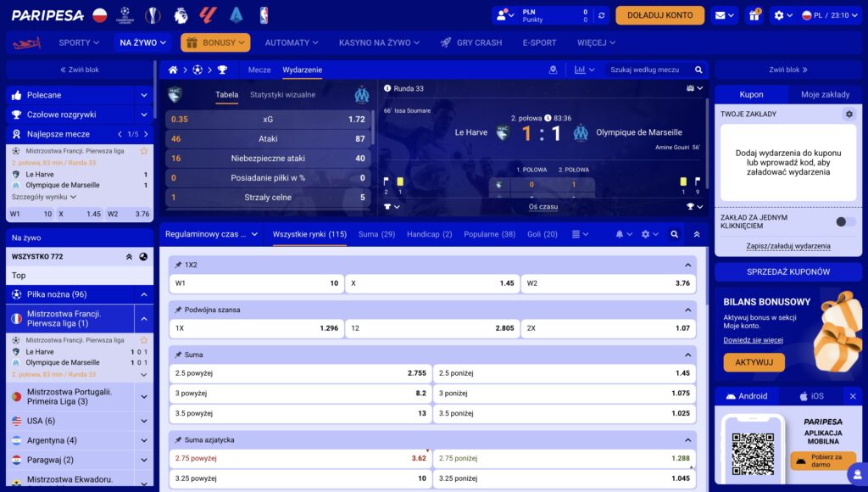Click the SPRZEDAŻ KUPONÓW button
The image size is (868, 492).
[x=787, y=272]
